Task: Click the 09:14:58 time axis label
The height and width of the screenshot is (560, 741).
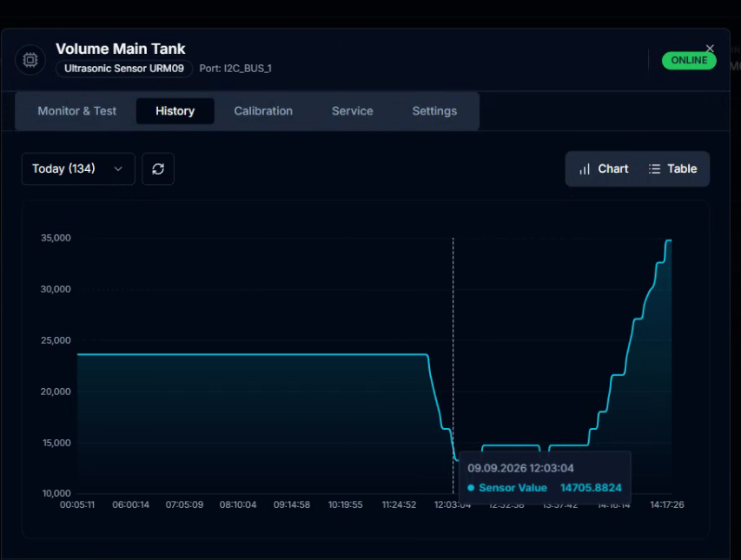Action: (292, 504)
